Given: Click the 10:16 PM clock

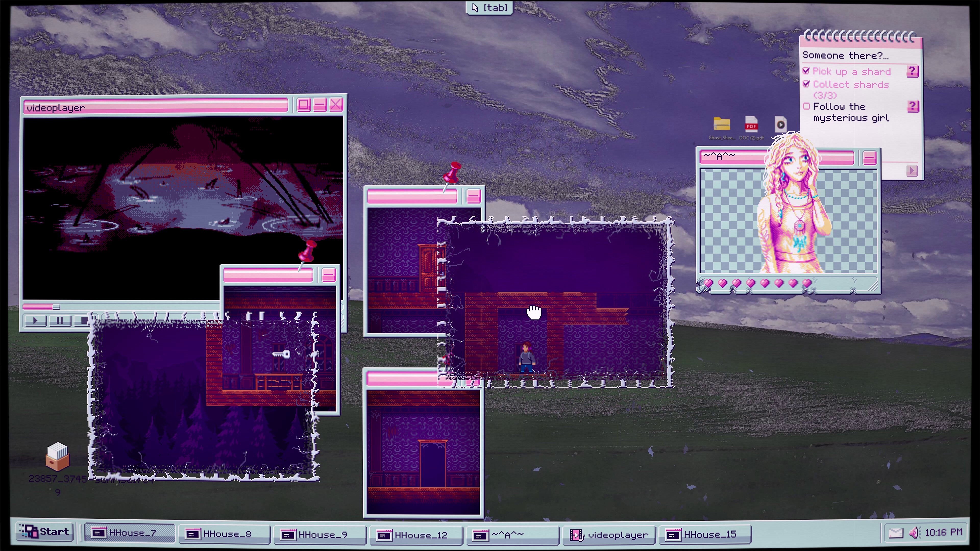Looking at the screenshot, I should click(x=943, y=532).
